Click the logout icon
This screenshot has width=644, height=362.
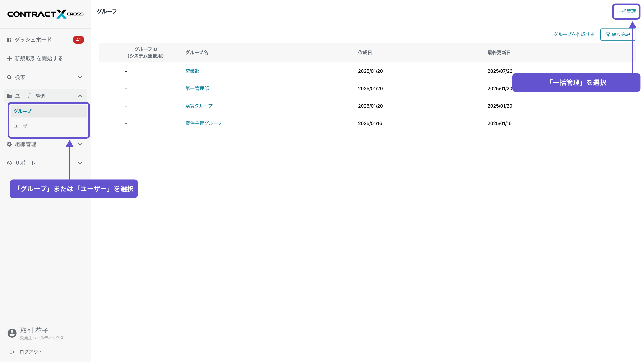(12, 352)
